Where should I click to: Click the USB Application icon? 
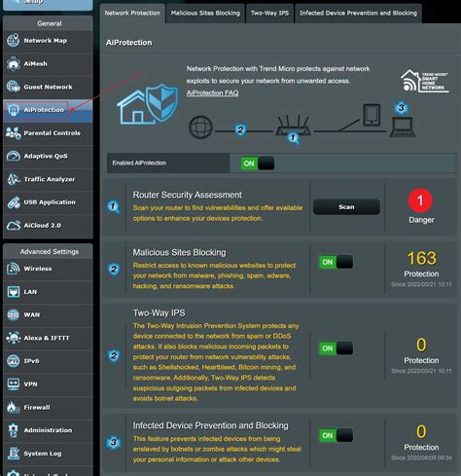tap(14, 202)
